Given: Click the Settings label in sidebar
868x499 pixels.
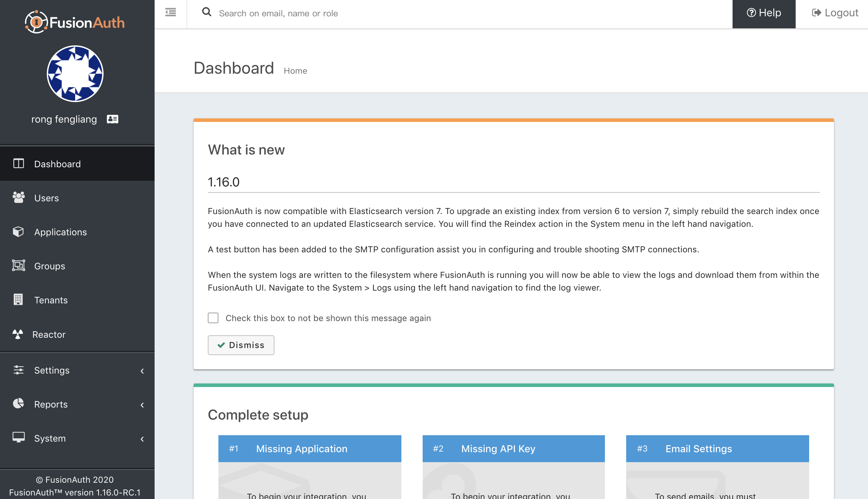Looking at the screenshot, I should [52, 370].
